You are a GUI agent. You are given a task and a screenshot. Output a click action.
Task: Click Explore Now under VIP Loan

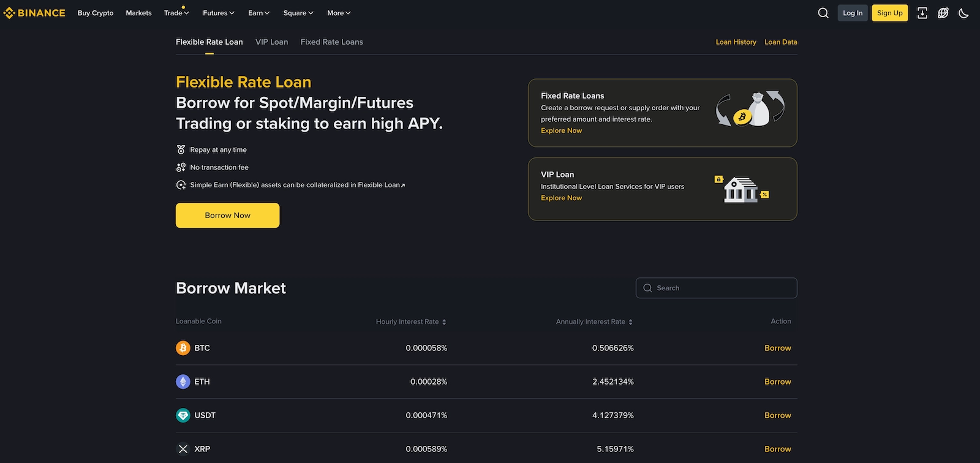(x=561, y=198)
